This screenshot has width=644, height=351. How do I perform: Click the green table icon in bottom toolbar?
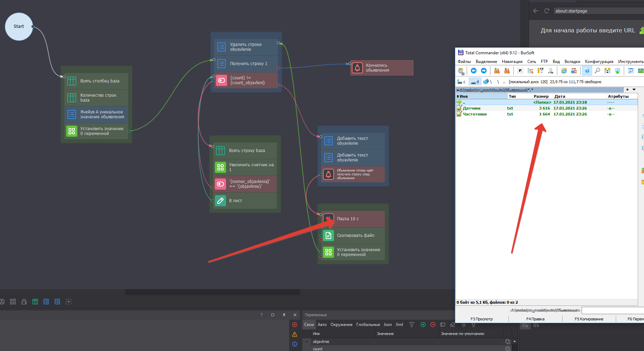coord(35,302)
